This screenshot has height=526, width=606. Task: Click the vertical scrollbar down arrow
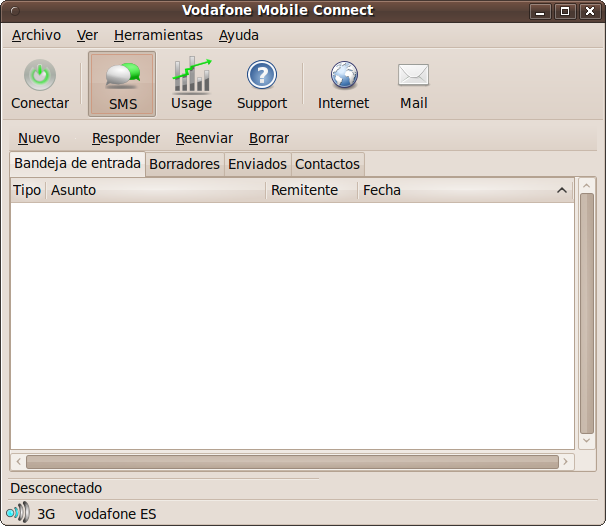pos(587,441)
